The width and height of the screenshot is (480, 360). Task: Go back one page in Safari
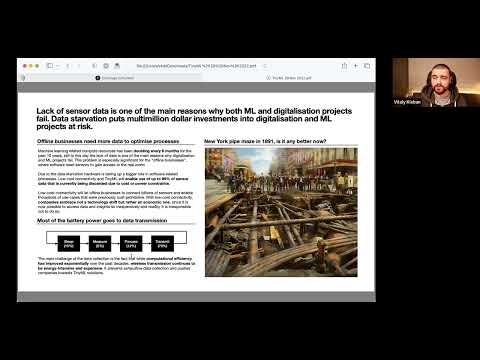click(68, 66)
